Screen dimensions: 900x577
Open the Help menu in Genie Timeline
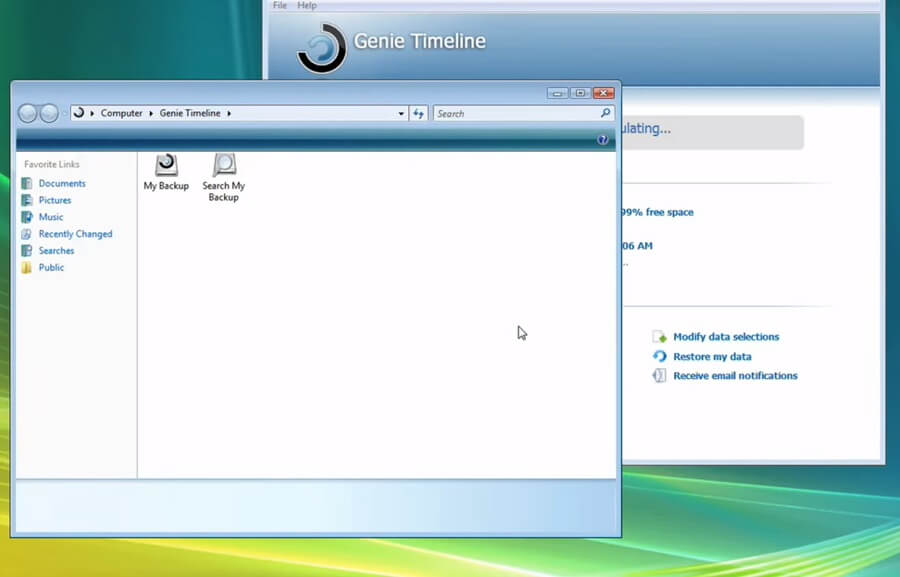(307, 5)
